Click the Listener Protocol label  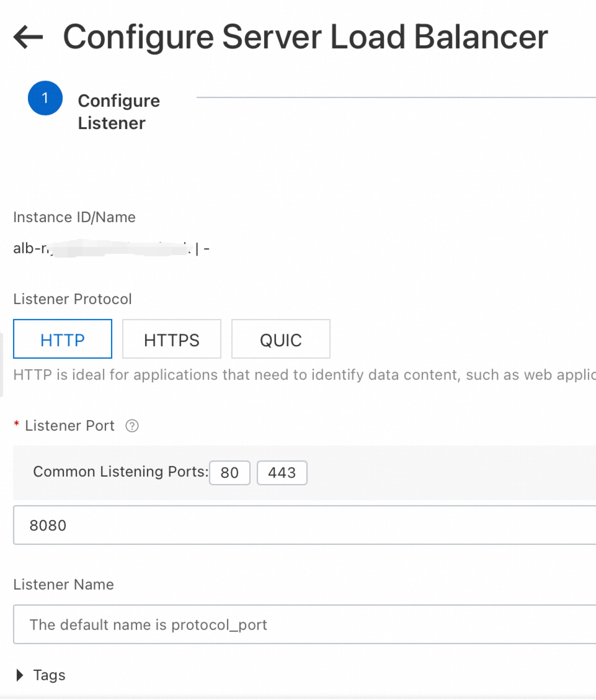pyautogui.click(x=72, y=299)
